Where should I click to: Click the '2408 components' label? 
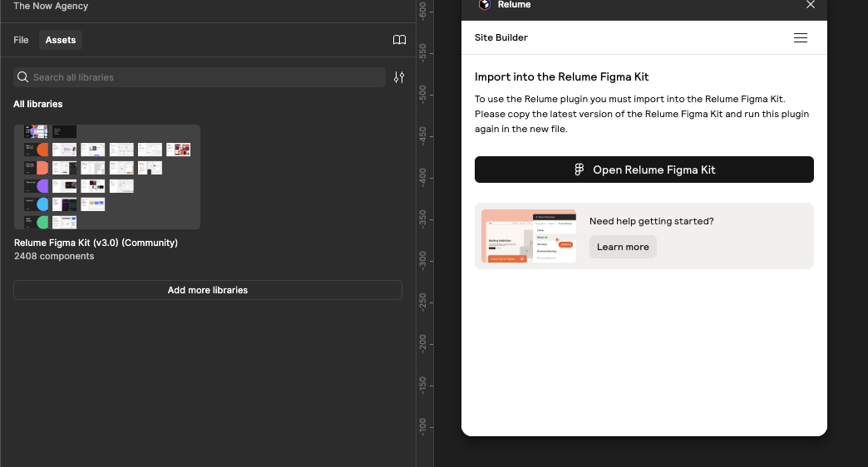coord(54,256)
